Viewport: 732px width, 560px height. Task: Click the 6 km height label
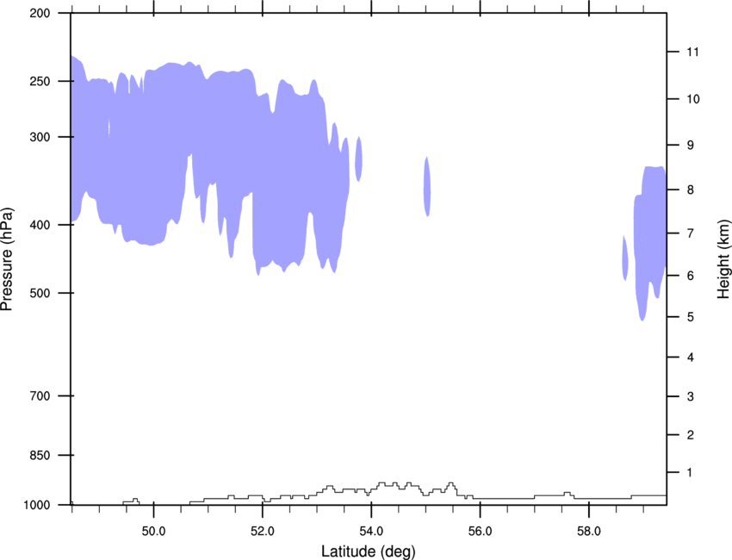pyautogui.click(x=691, y=276)
